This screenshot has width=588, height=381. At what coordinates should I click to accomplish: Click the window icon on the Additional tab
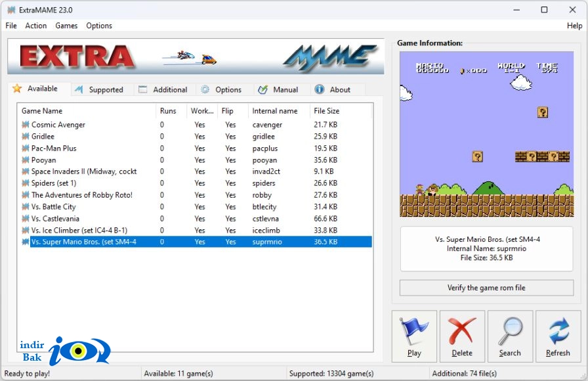(x=143, y=89)
